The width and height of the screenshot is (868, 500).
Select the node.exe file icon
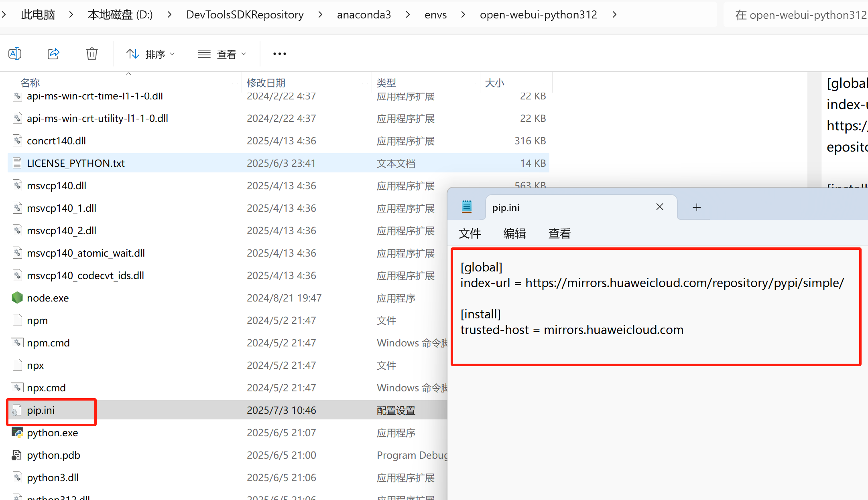17,298
